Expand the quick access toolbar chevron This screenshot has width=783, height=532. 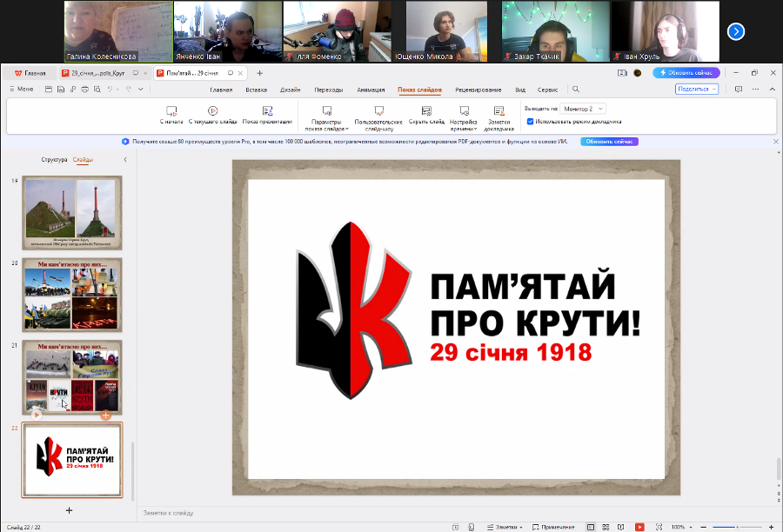(141, 90)
